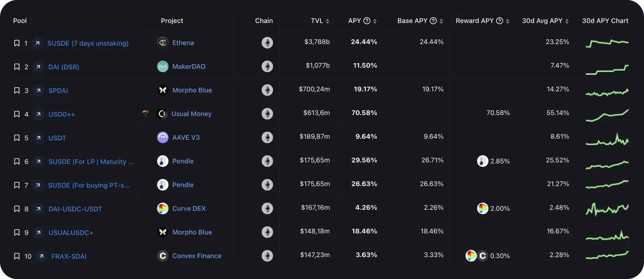Sort by Base APY column arrows

click(441, 21)
